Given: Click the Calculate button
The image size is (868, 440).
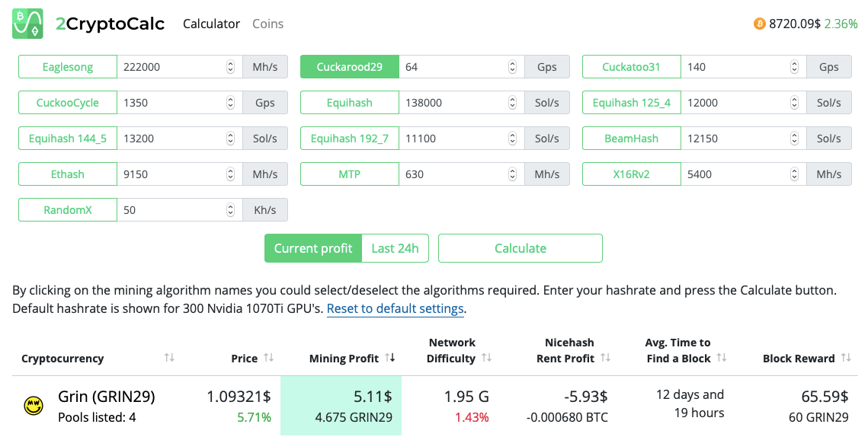Looking at the screenshot, I should pyautogui.click(x=520, y=248).
